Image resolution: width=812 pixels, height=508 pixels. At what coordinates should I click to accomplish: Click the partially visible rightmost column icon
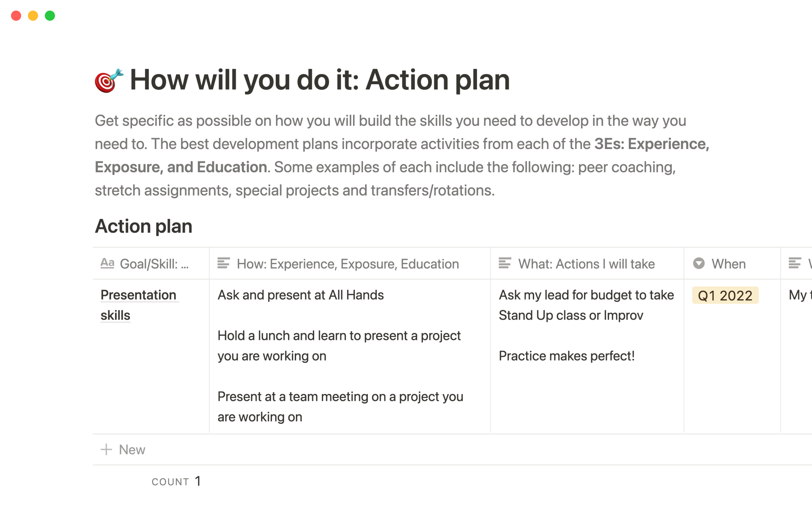[x=795, y=263]
